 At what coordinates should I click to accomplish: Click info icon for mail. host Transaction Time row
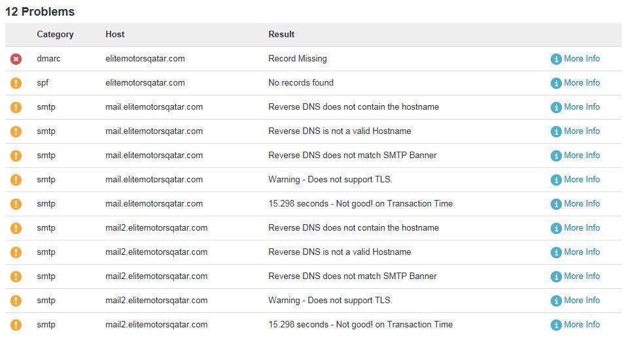pos(556,204)
